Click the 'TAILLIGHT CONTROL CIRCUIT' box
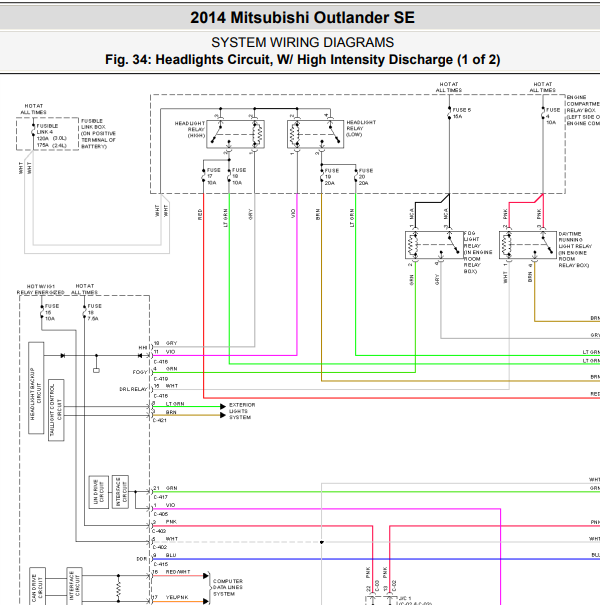Viewport: 600px width, 605px height. [56, 410]
